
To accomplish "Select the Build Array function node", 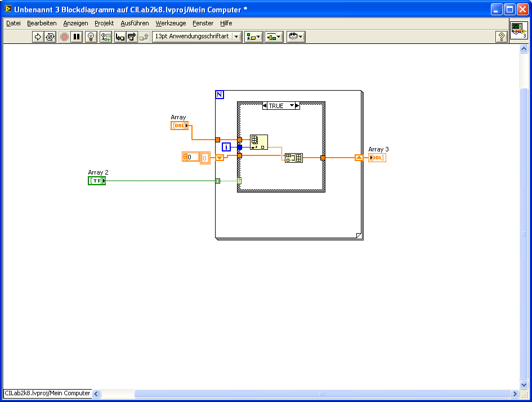I will (x=294, y=158).
